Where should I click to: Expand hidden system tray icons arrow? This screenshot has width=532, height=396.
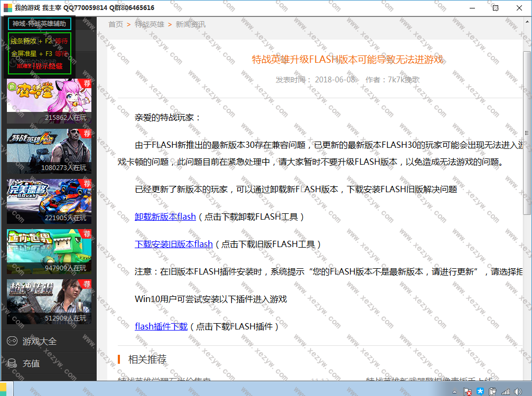(455, 391)
